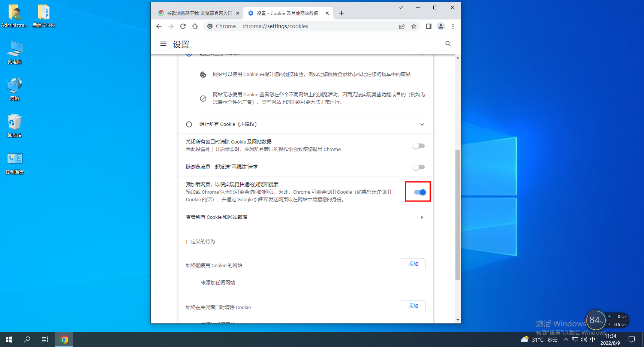Open the browser profile avatar menu
This screenshot has height=347, width=644.
(x=441, y=26)
